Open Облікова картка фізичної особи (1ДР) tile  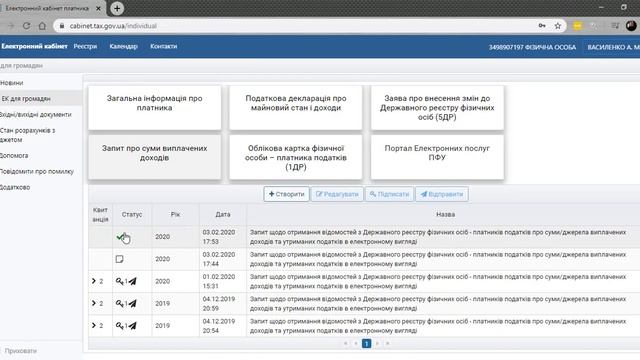296,157
